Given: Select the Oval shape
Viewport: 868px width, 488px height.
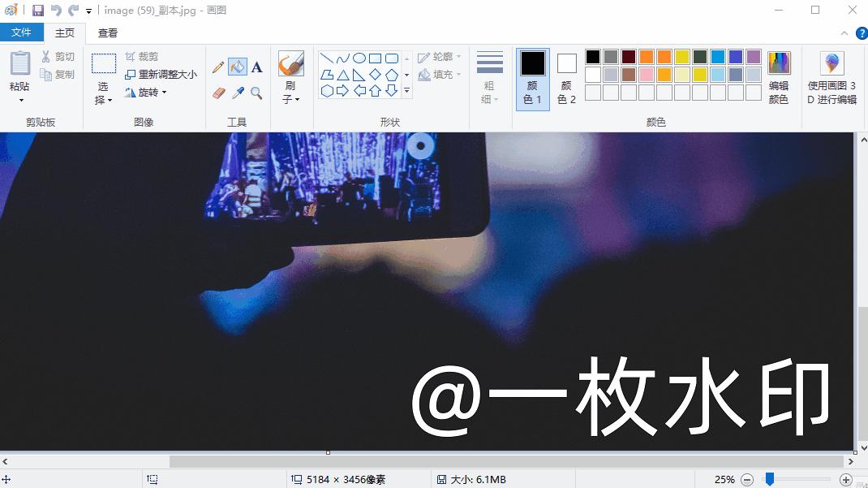Looking at the screenshot, I should [x=359, y=58].
